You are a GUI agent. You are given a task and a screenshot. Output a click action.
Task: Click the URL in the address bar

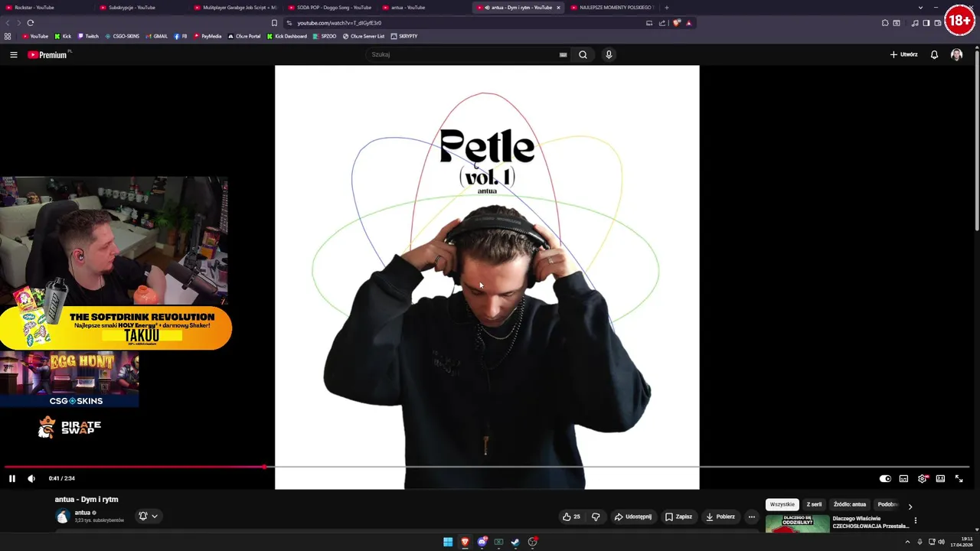tap(339, 23)
